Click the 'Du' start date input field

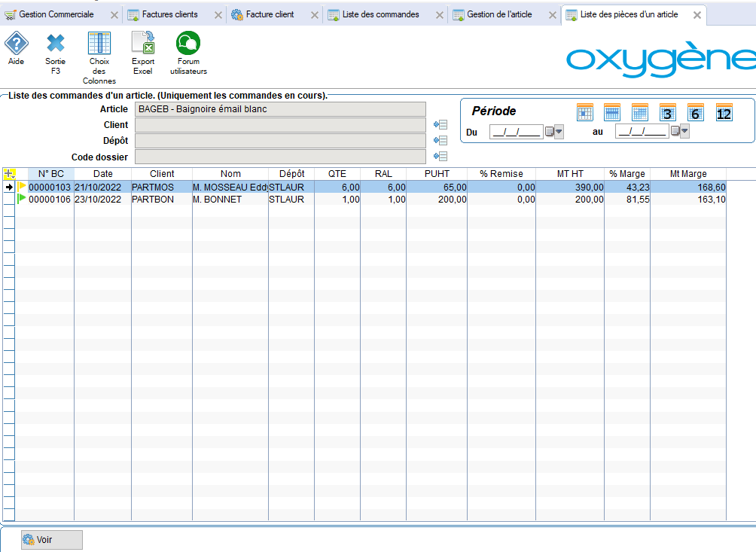coord(515,132)
